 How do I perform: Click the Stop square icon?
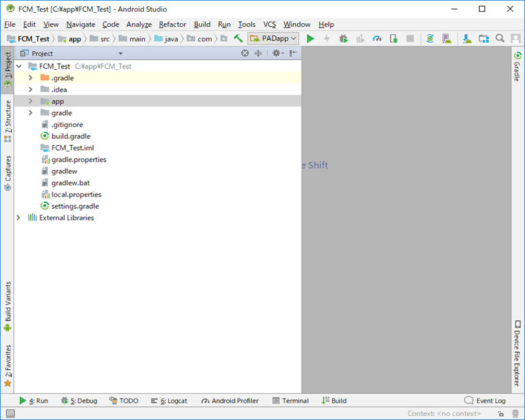point(410,39)
